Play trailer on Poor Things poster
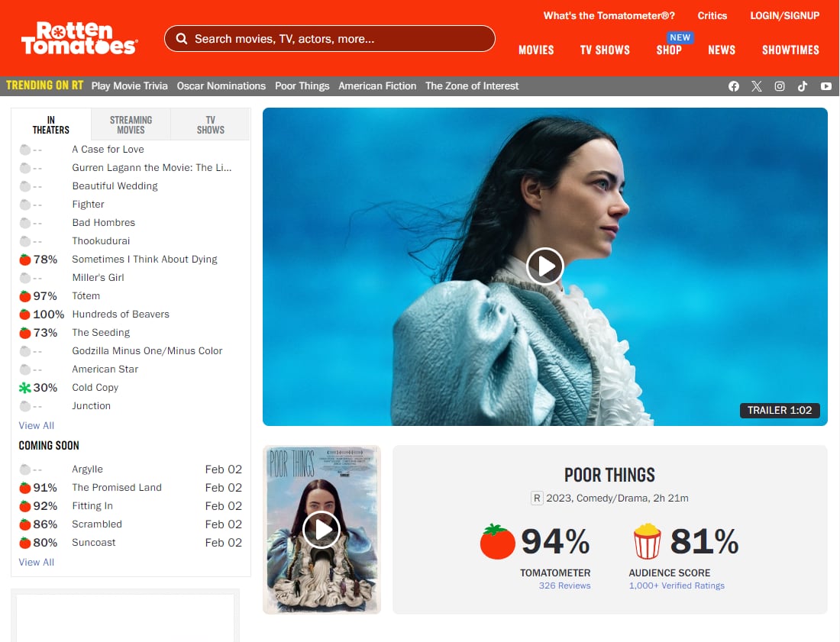The image size is (840, 642). 321,529
